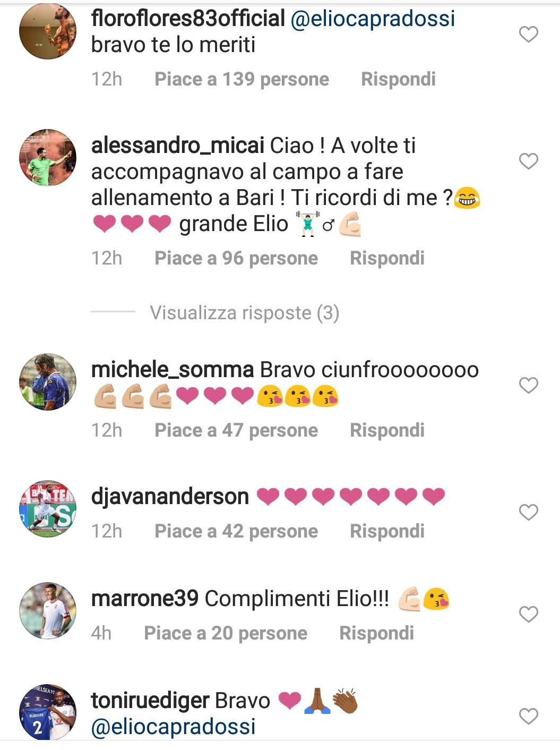The image size is (560, 750).
Task: Click Rispondi under alessandro_micai's comment
Action: pos(387,258)
